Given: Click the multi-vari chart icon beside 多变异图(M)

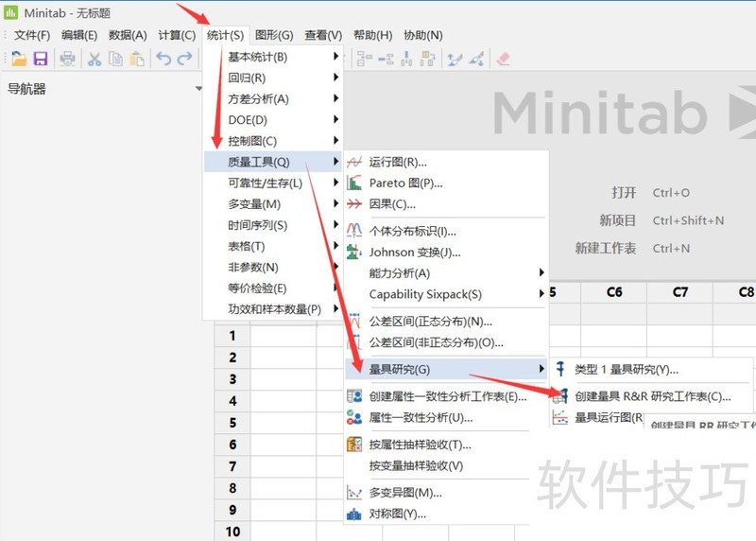Looking at the screenshot, I should (x=354, y=493).
